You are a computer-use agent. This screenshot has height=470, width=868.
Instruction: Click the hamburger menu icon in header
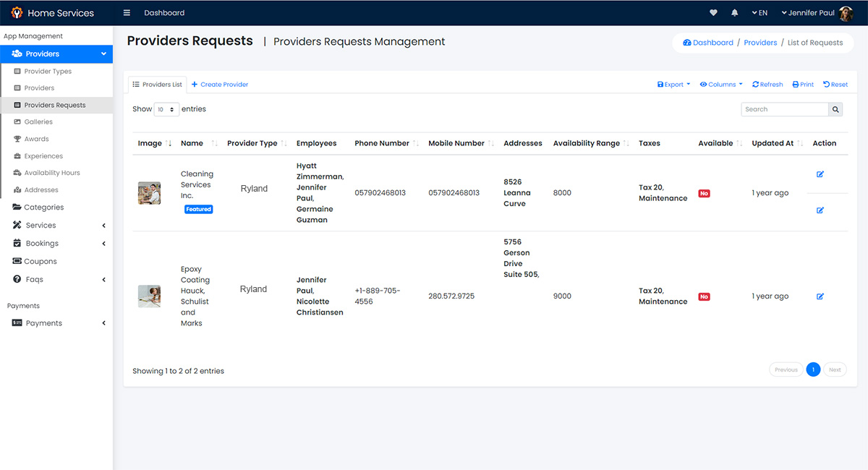pos(127,13)
